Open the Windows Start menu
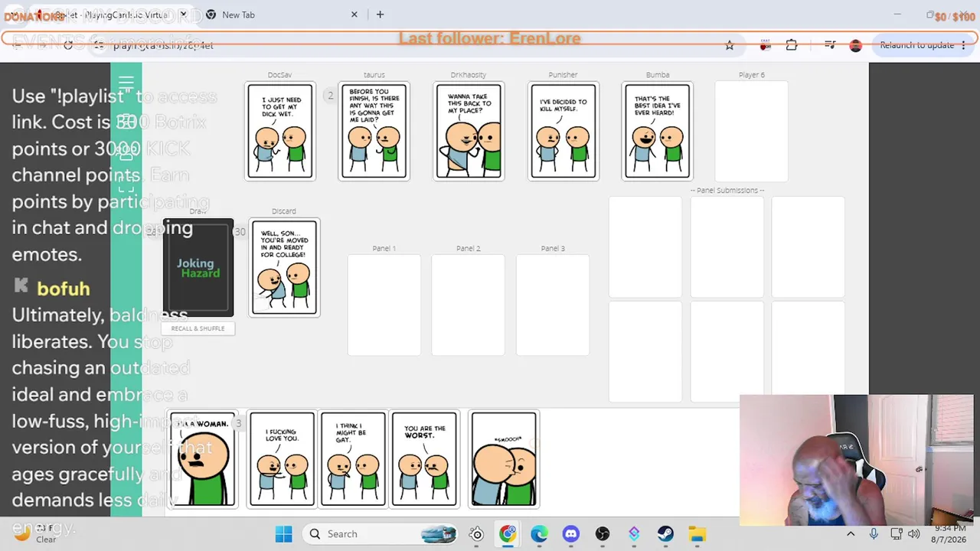The height and width of the screenshot is (551, 980). coord(283,534)
